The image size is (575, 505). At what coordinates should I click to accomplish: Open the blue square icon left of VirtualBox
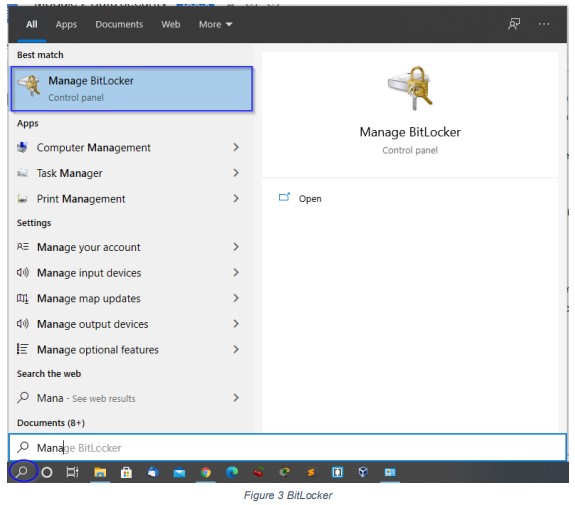[x=337, y=472]
